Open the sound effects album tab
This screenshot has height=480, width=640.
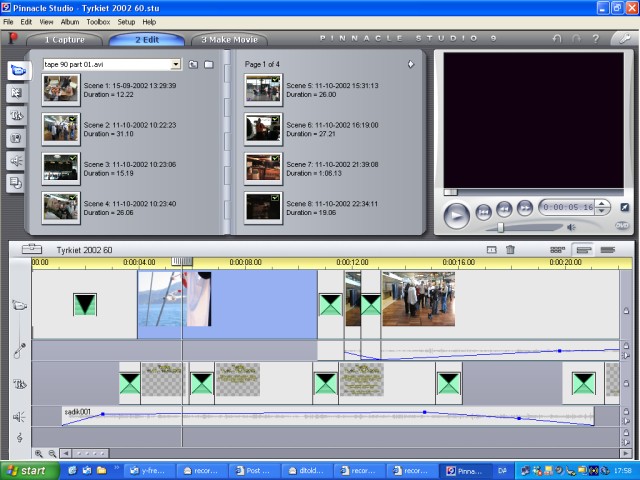click(16, 161)
